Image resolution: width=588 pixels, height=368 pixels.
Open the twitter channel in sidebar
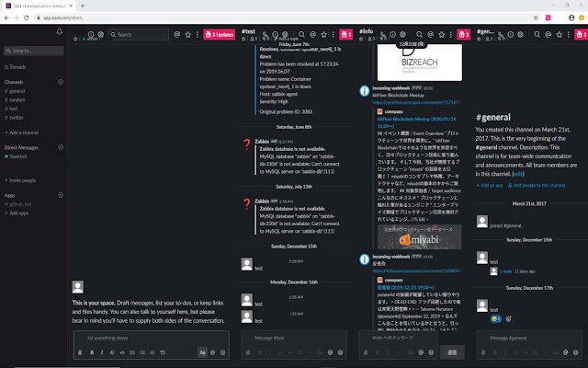14,118
